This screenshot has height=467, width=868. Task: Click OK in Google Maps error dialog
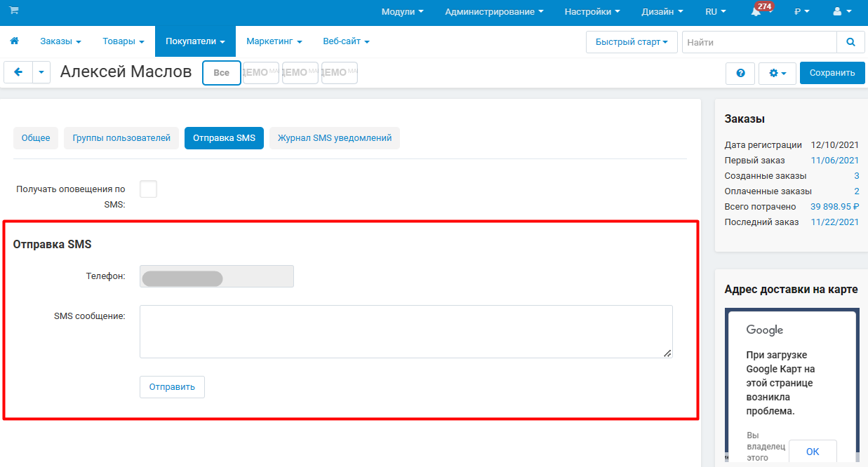(813, 452)
